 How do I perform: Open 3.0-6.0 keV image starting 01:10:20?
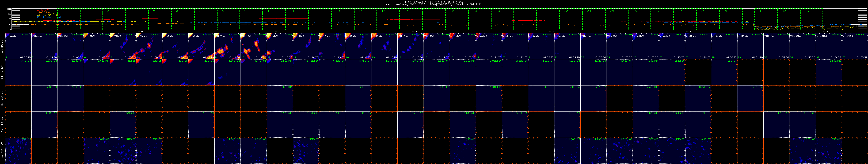pyautogui.click(x=228, y=46)
